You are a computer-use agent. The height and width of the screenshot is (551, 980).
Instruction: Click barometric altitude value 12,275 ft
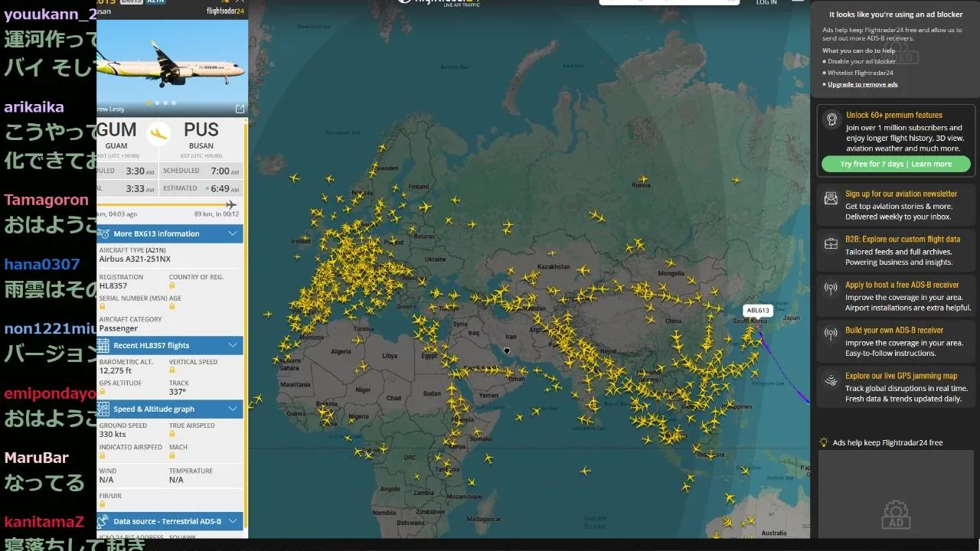(x=116, y=370)
